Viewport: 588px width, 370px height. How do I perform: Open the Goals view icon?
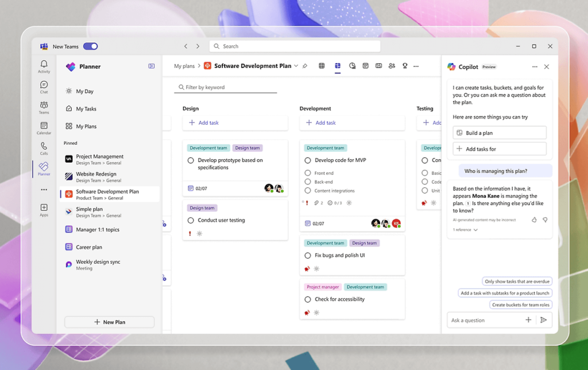click(405, 65)
